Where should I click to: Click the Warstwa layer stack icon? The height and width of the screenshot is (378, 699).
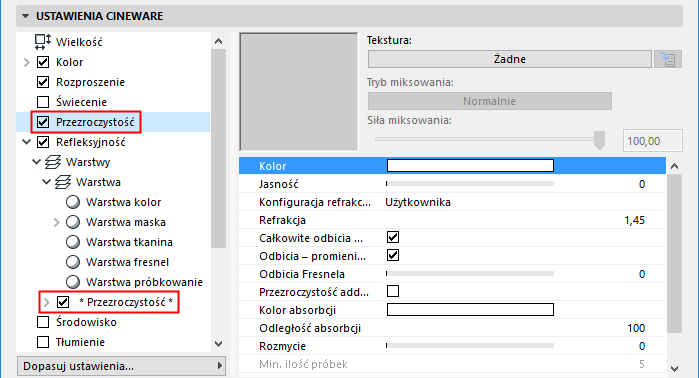pyautogui.click(x=63, y=182)
